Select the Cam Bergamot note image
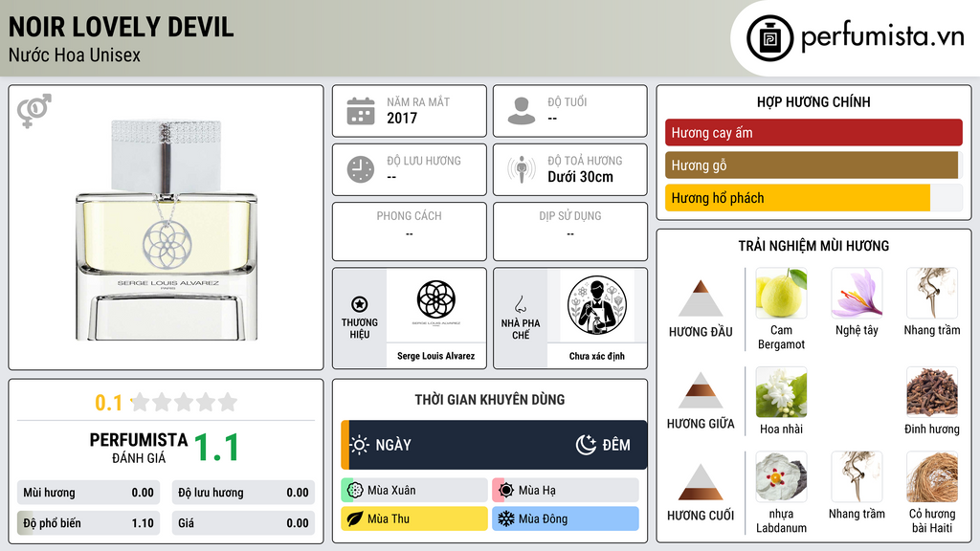This screenshot has height=551, width=980. point(781,293)
